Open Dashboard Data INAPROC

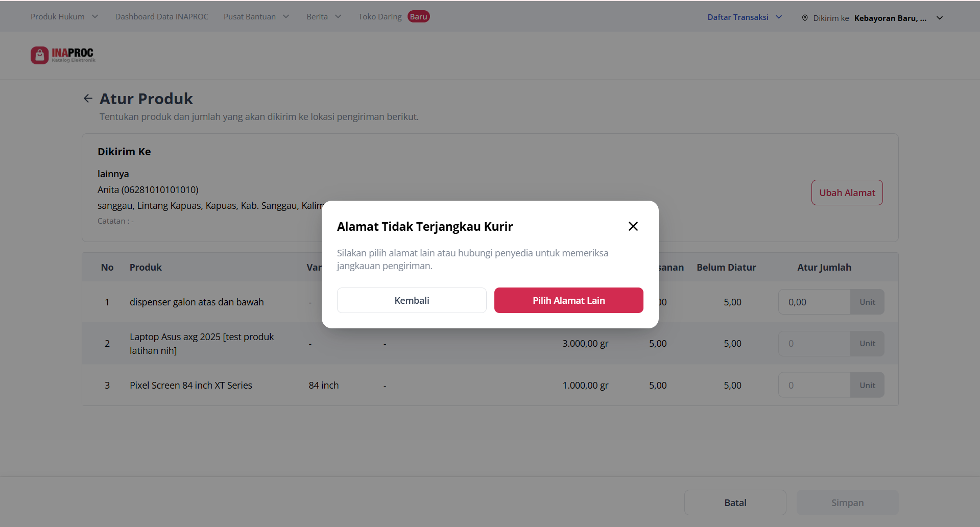pyautogui.click(x=162, y=17)
